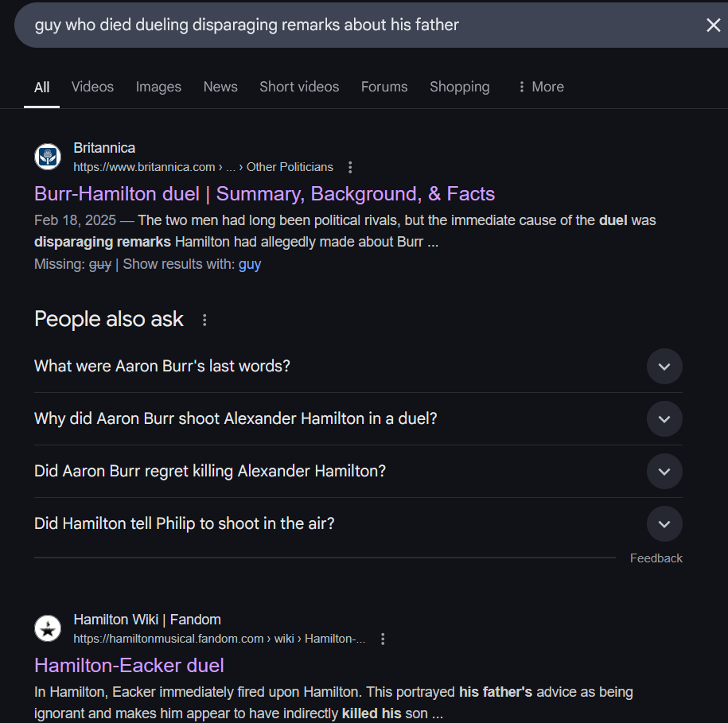Show results including the word guy
728x723 pixels.
(x=249, y=263)
